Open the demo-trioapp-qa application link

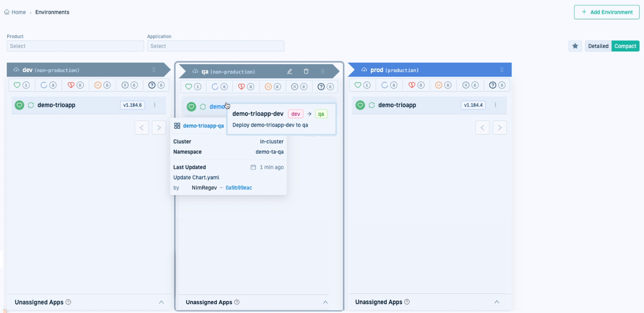[x=203, y=126]
